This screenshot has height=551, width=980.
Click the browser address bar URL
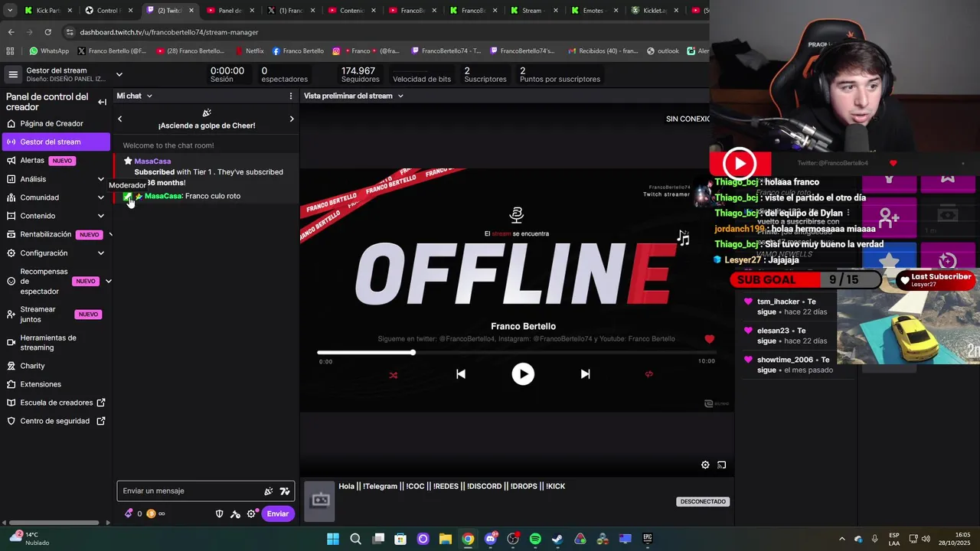169,32
